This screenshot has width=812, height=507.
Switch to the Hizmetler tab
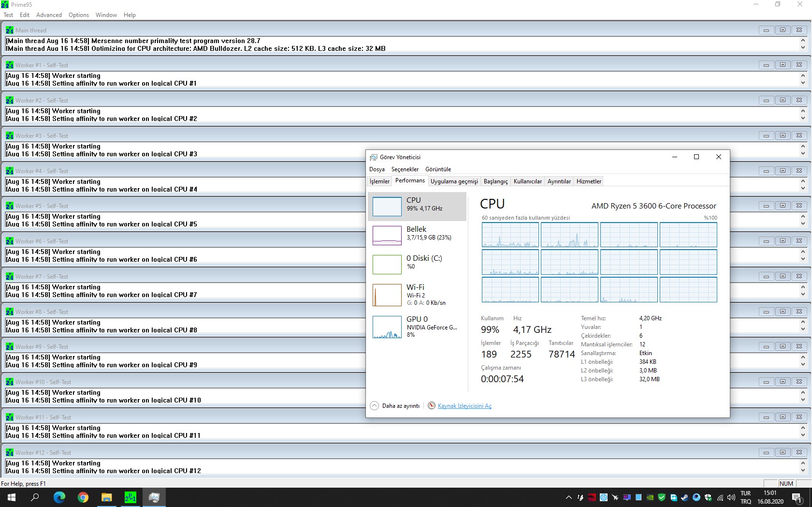tap(589, 181)
